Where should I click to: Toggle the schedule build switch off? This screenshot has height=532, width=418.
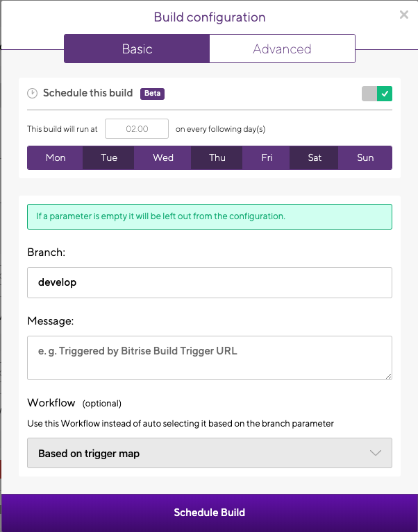[377, 94]
